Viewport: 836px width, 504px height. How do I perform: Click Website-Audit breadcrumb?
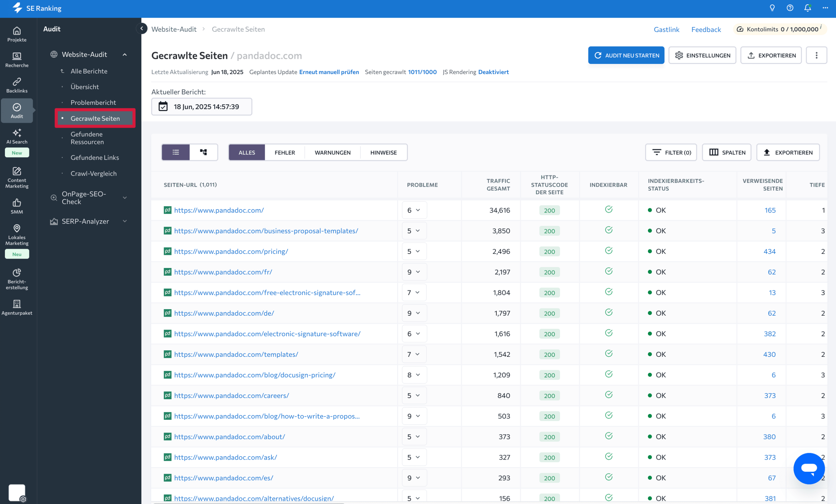174,29
